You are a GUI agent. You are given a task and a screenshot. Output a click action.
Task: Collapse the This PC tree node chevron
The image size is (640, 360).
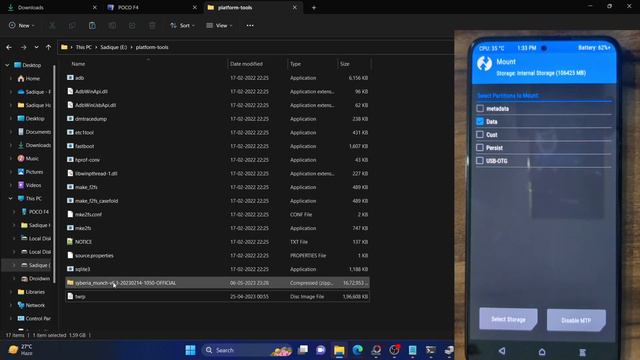11,198
